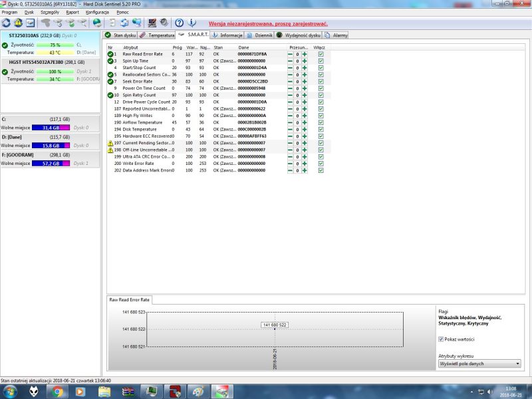Viewport: 532px width, 399px height.
Task: Click green plus for Raw Read Error Rate
Action: coord(305,55)
